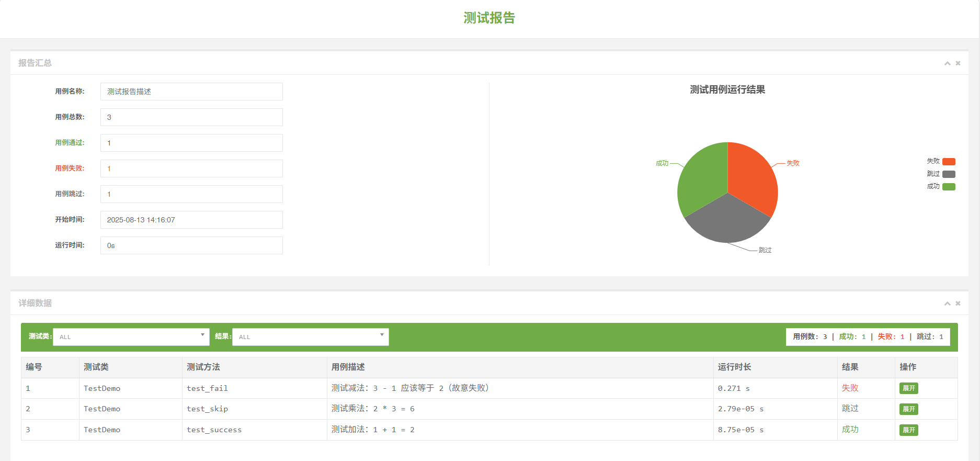This screenshot has width=980, height=461.
Task: Click the 测试报告 page title
Action: click(x=489, y=18)
